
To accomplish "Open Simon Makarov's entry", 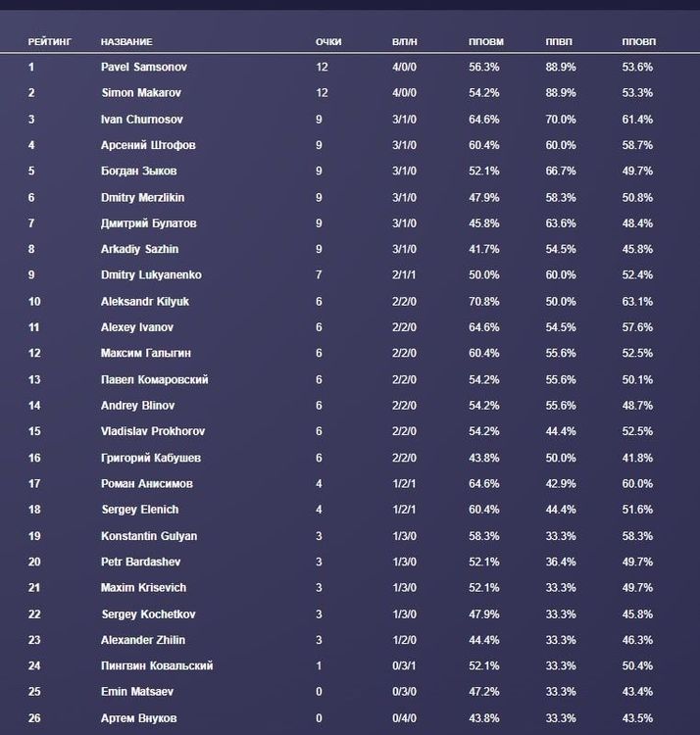I will (141, 93).
